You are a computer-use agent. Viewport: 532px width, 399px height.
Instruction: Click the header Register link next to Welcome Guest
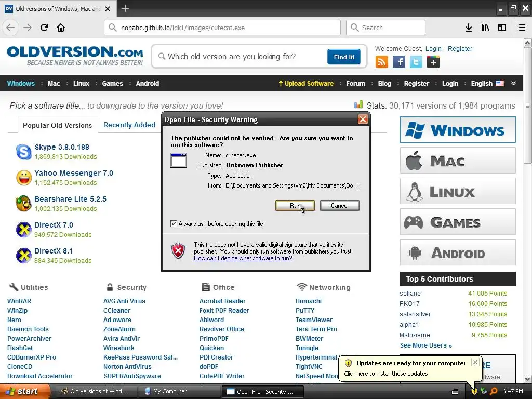(460, 48)
